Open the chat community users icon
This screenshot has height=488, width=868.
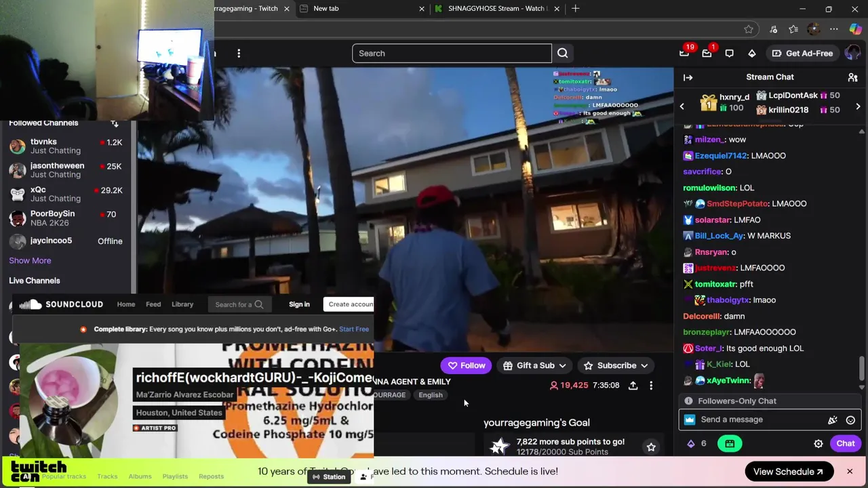(852, 77)
